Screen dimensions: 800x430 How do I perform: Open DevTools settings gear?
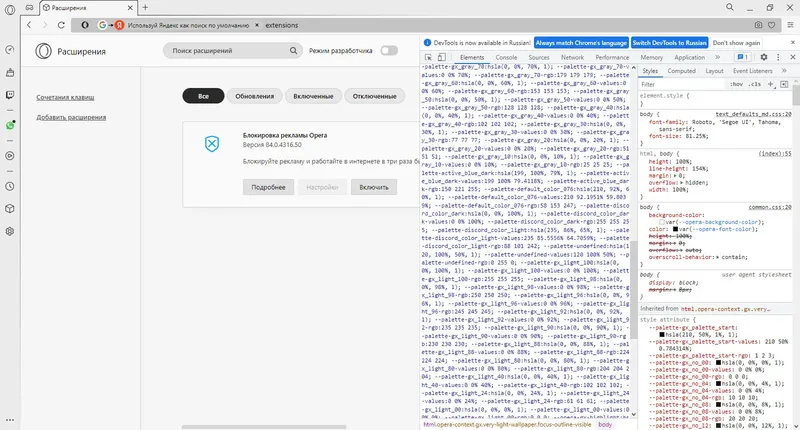click(764, 57)
